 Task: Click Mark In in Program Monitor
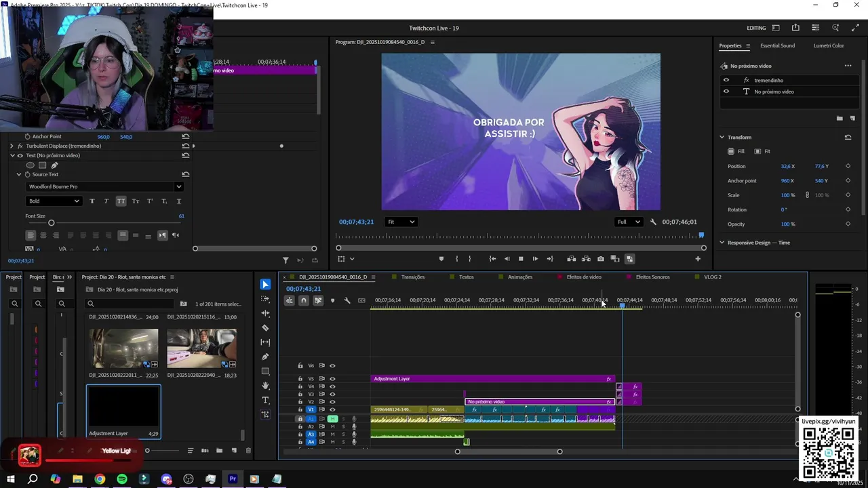[x=456, y=259]
